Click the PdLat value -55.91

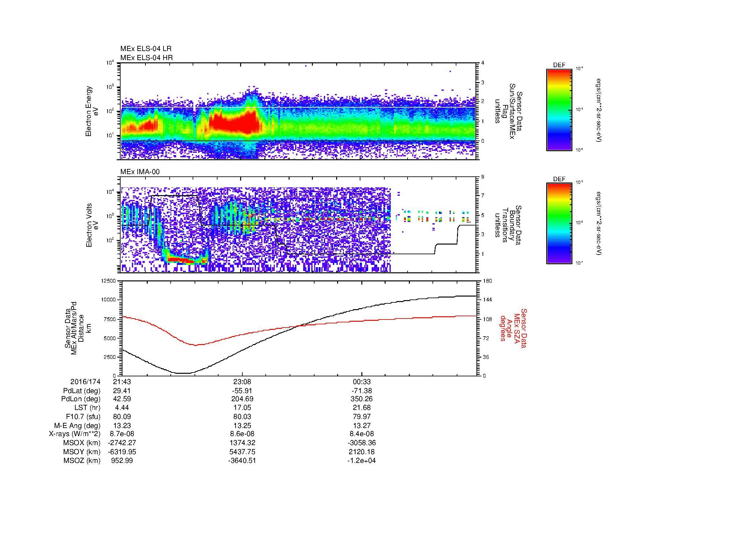coord(242,391)
